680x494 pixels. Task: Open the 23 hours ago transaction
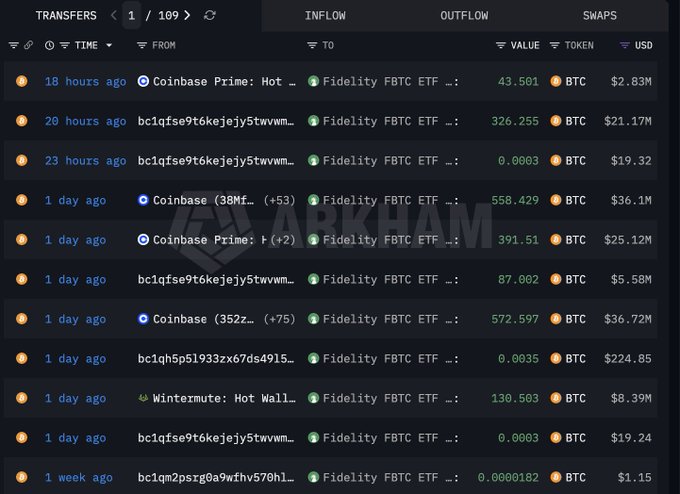[85, 161]
